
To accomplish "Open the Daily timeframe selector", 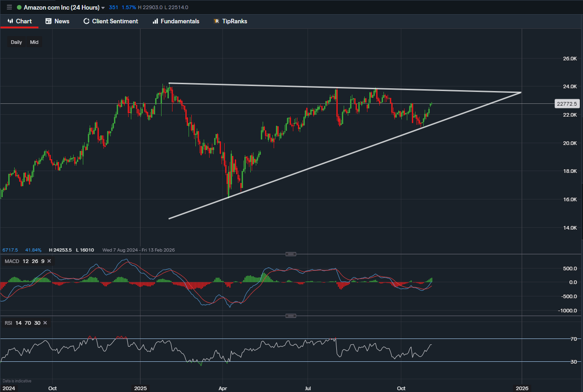I will click(x=16, y=42).
